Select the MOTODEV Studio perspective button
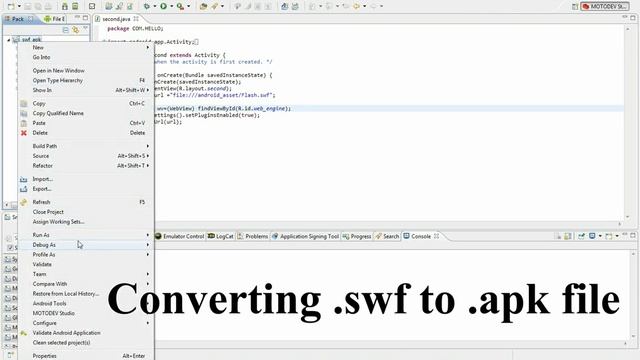This screenshot has height=360, width=640. [x=605, y=7]
